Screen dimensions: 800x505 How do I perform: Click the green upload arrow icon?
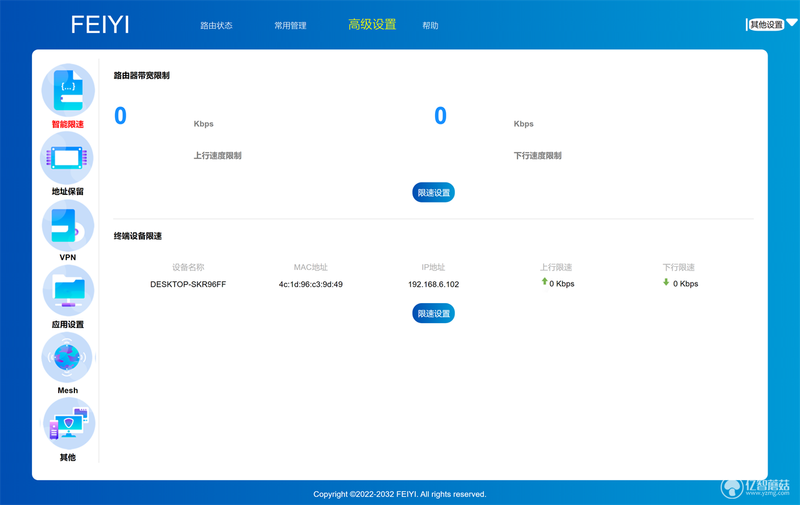(544, 282)
